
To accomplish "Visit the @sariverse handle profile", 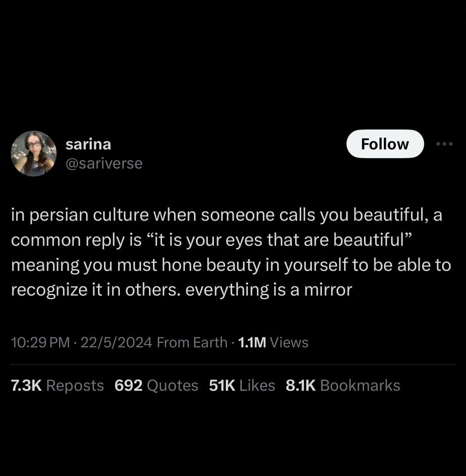I will coord(104,163).
